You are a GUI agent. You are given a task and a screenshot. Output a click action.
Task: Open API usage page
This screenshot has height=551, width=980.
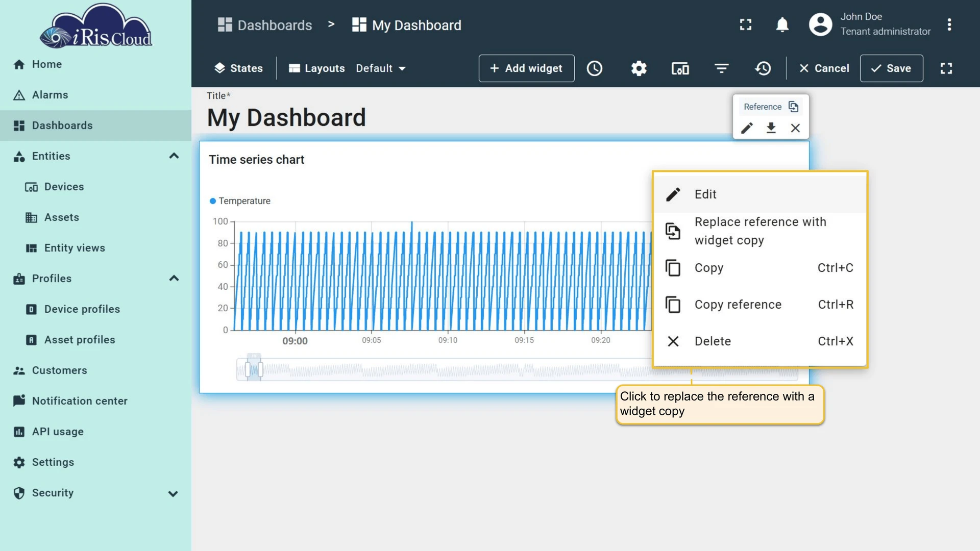[x=95, y=432]
